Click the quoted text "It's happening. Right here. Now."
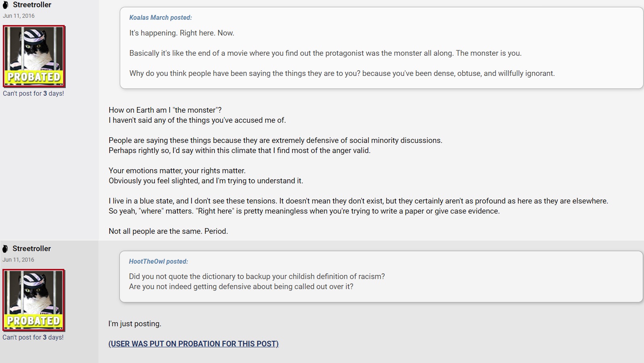The width and height of the screenshot is (644, 363). [x=182, y=33]
